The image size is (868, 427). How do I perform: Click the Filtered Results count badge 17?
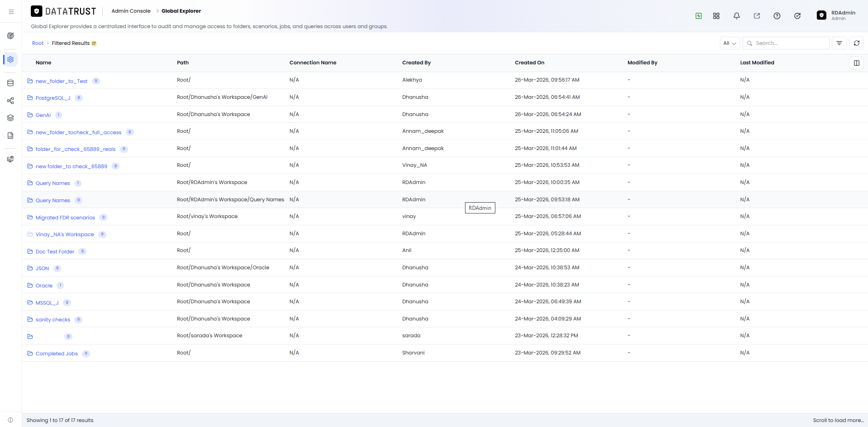94,44
